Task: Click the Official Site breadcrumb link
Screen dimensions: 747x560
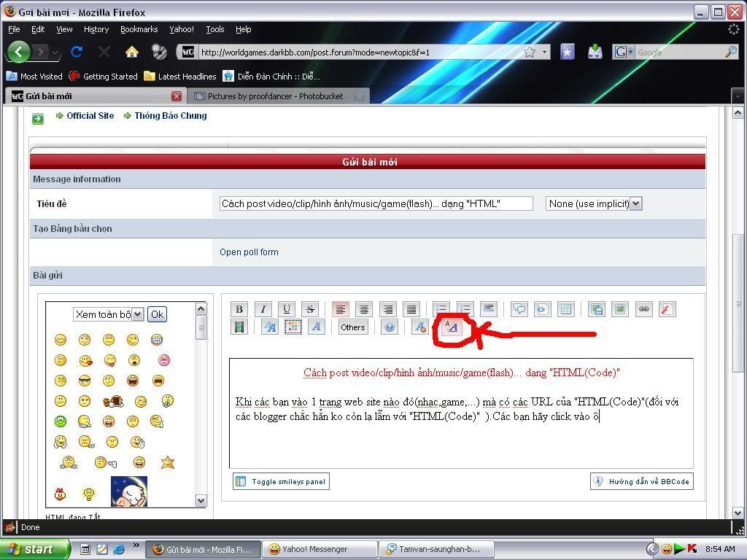Action: pos(90,116)
